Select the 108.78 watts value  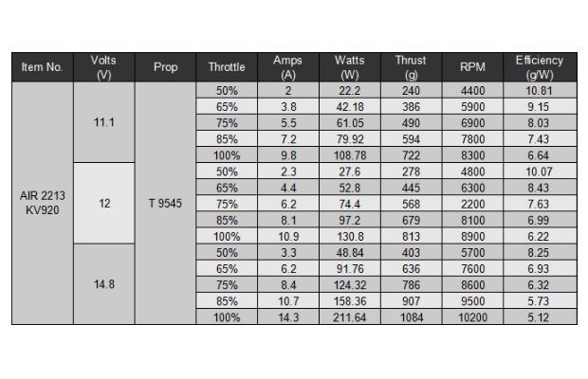(350, 155)
